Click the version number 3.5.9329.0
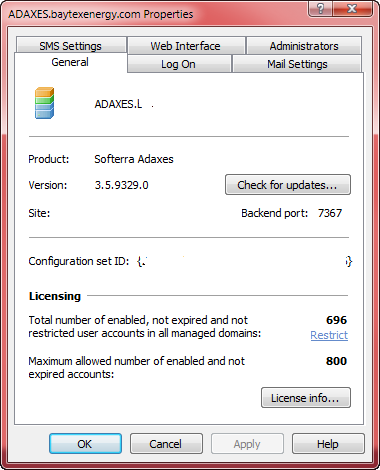Image resolution: width=380 pixels, height=470 pixels. point(122,185)
